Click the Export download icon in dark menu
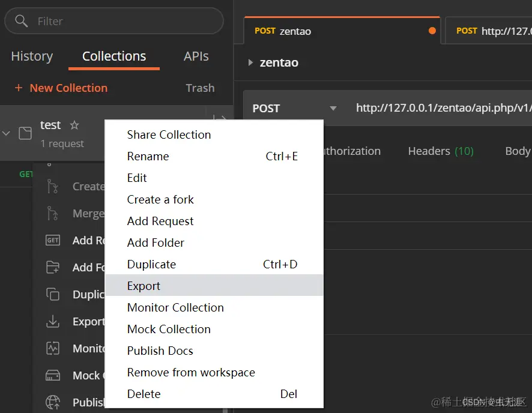 point(53,321)
